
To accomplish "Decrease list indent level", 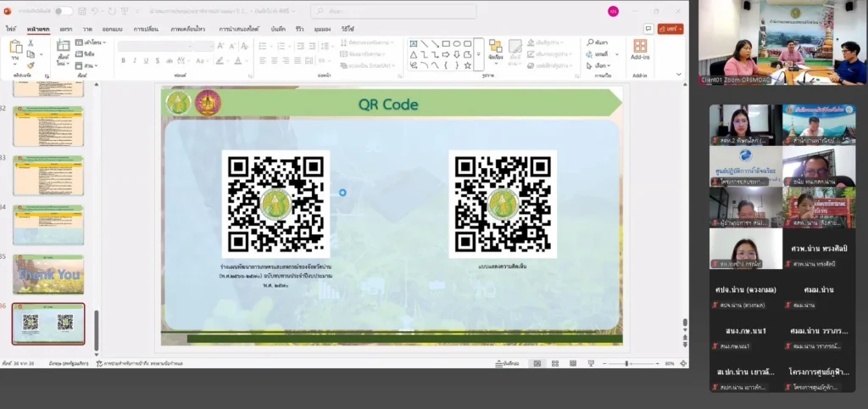I will [x=300, y=46].
